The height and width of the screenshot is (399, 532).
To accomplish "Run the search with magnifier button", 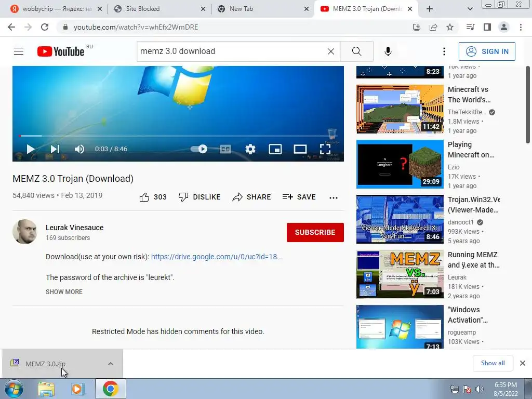I will [357, 51].
